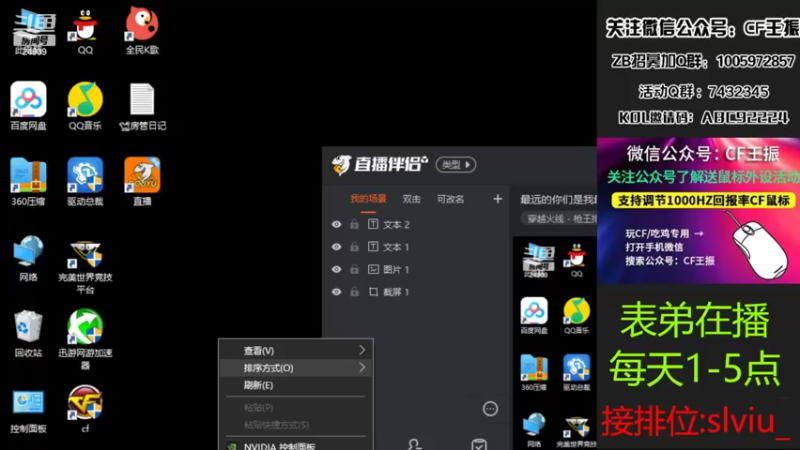
Task: Click the image type icon of 图片 1
Action: click(x=373, y=269)
